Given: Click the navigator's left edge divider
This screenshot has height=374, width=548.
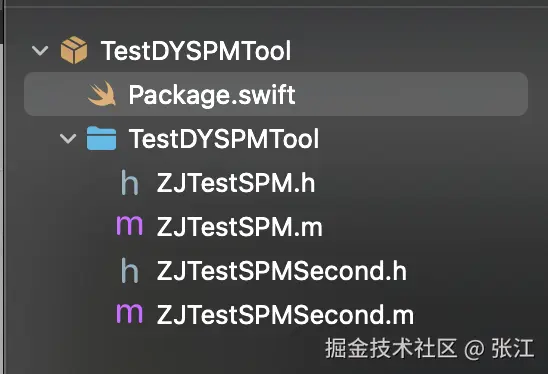Looking at the screenshot, I should (2, 189).
